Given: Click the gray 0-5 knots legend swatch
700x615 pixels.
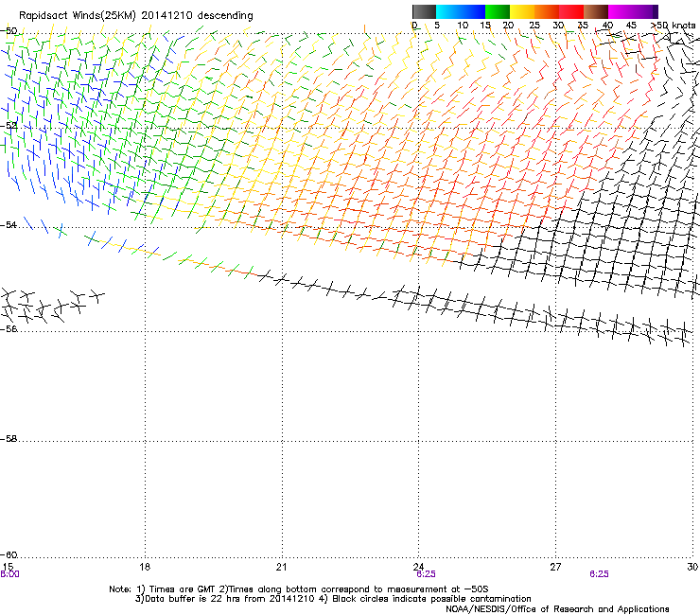Looking at the screenshot, I should 424,11.
